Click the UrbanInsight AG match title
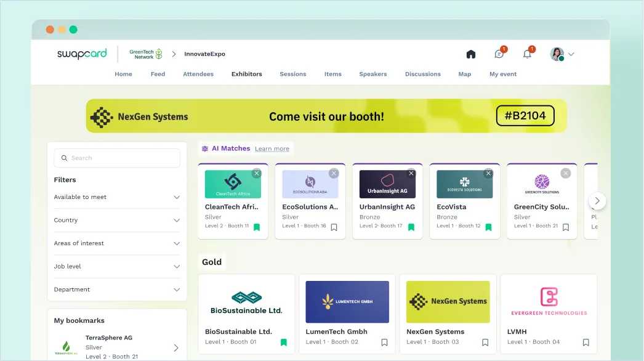Screen dimensions: 644x361 [387, 207]
